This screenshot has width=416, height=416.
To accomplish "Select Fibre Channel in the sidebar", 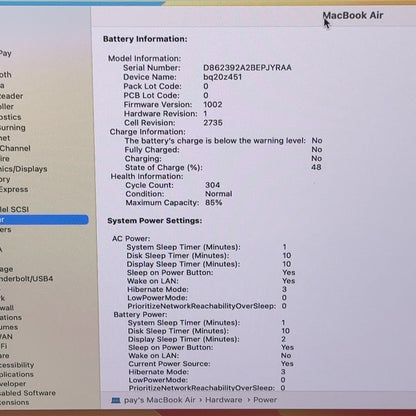I will point(15,148).
